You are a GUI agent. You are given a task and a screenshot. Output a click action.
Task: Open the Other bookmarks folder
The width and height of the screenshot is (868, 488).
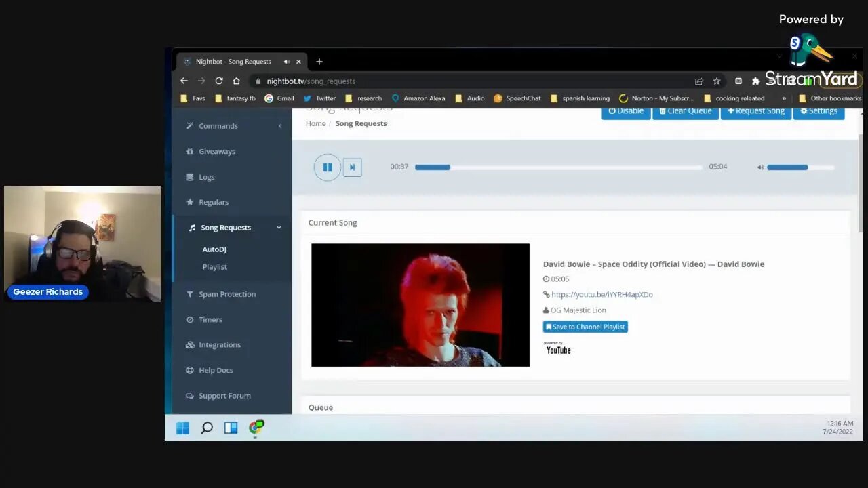pyautogui.click(x=830, y=98)
